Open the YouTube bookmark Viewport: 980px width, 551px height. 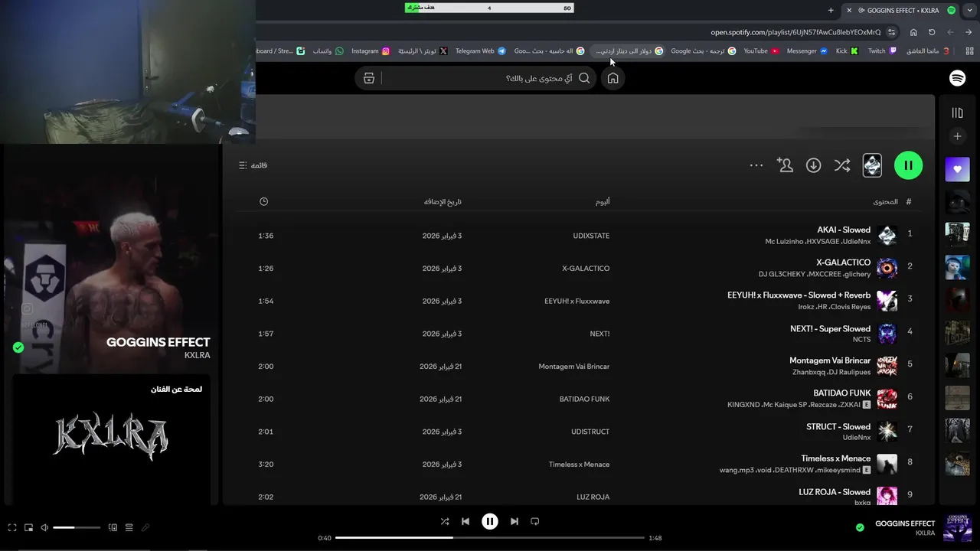pyautogui.click(x=761, y=51)
